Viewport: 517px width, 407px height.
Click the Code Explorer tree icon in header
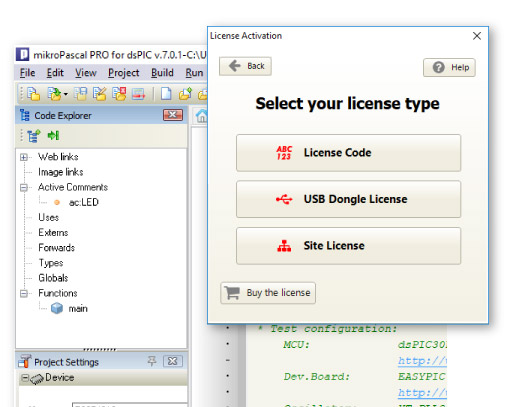pyautogui.click(x=25, y=115)
